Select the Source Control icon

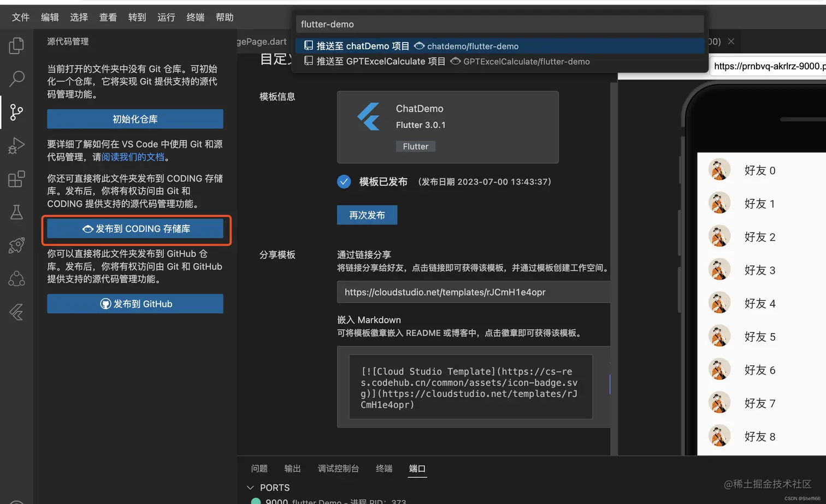(16, 112)
